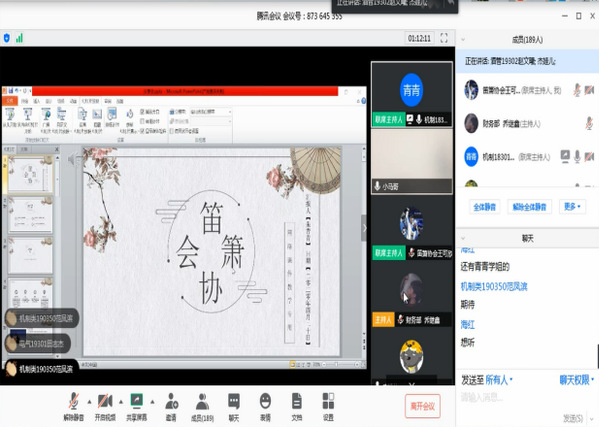Open the emoji reactions (表情) icon
Image resolution: width=599 pixels, height=427 pixels.
(x=266, y=401)
